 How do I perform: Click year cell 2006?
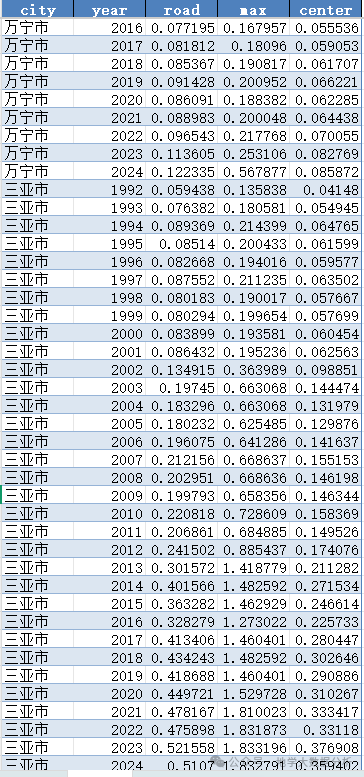click(109, 441)
